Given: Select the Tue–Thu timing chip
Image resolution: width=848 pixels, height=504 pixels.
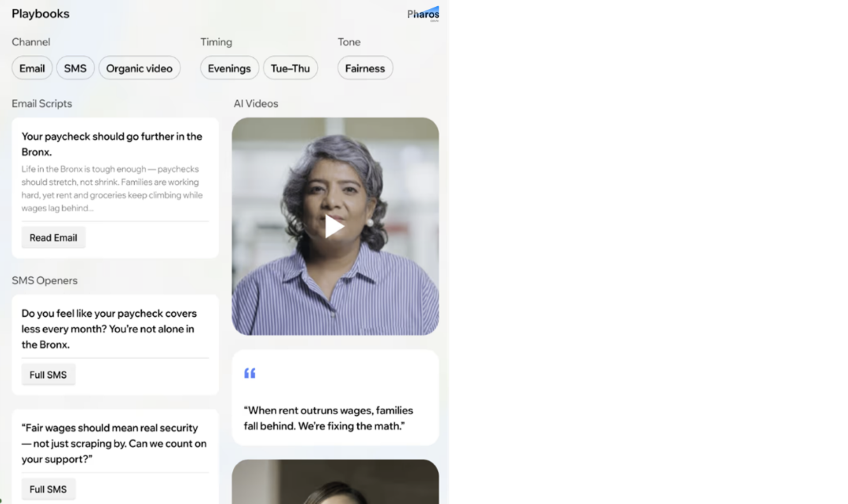Looking at the screenshot, I should click(x=290, y=68).
